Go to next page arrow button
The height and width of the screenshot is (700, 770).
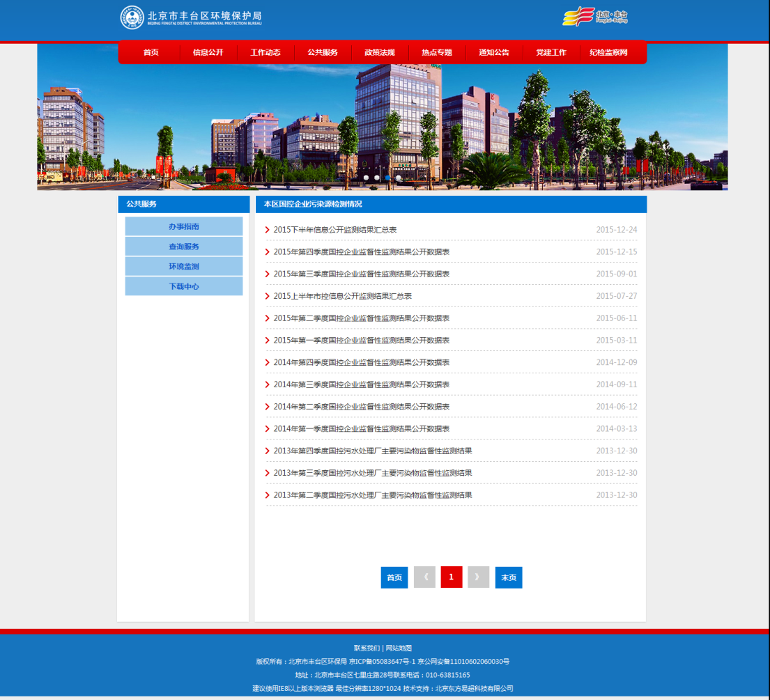pyautogui.click(x=478, y=577)
